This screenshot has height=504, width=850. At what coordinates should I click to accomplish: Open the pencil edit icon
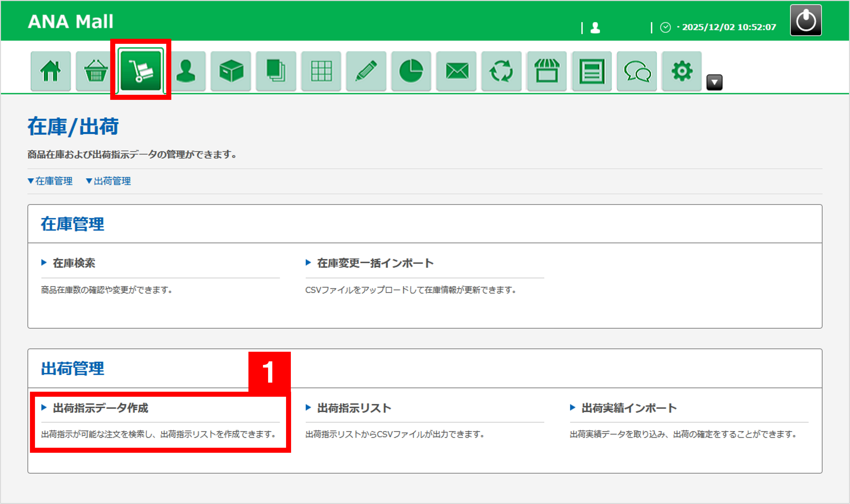pos(366,71)
